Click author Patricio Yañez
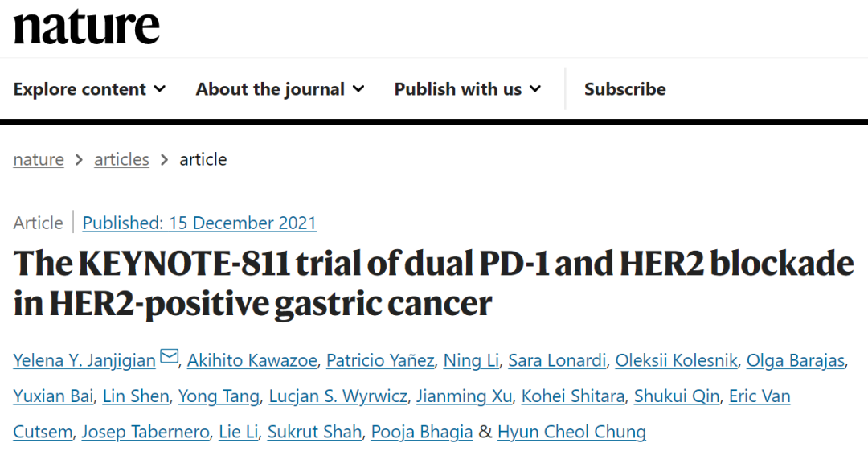The image size is (868, 451). tap(380, 361)
